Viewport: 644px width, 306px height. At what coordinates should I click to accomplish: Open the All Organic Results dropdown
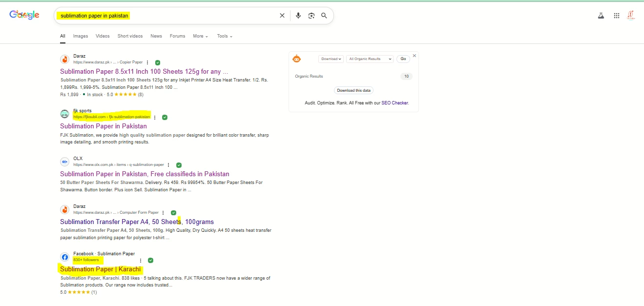click(369, 59)
